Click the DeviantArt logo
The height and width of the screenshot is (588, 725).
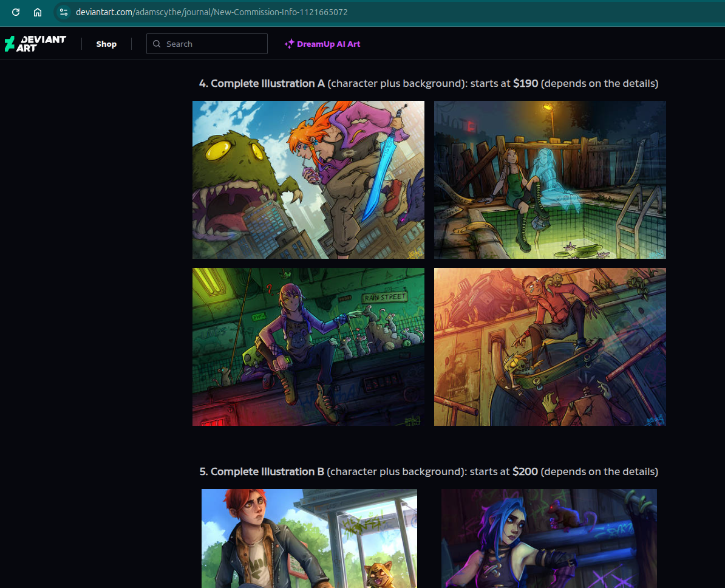click(35, 44)
